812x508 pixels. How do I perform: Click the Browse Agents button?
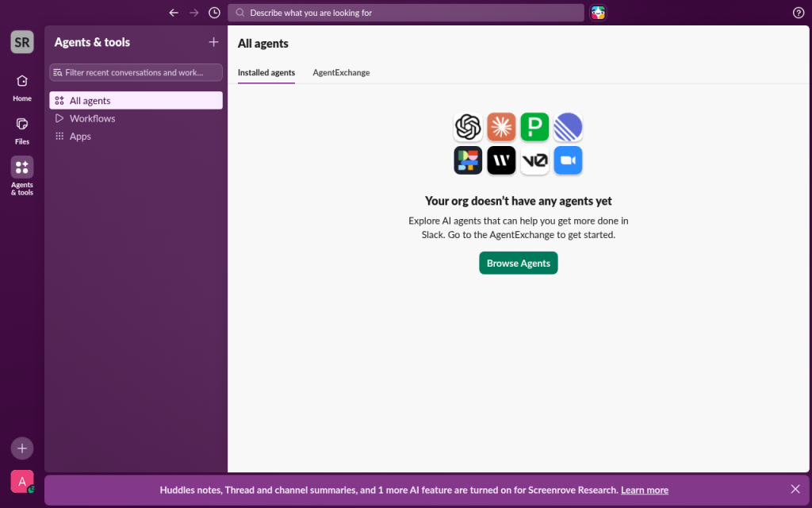[x=519, y=264]
